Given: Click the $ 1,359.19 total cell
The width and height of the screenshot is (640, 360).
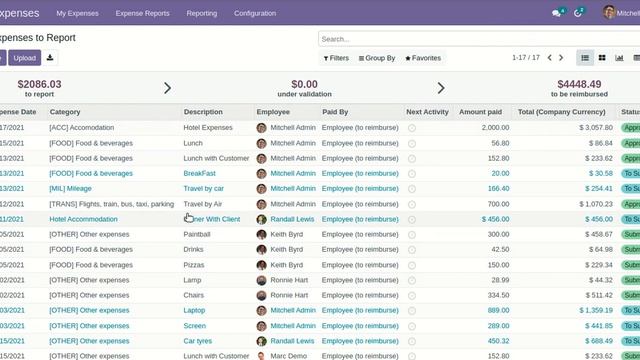Looking at the screenshot, I should tap(596, 310).
